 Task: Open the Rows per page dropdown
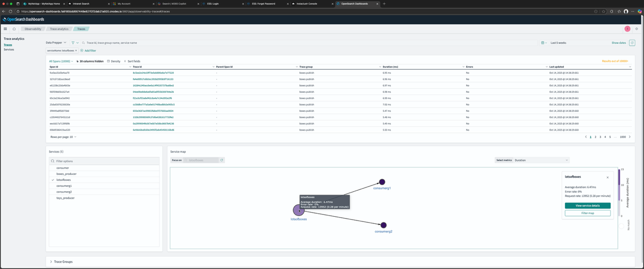[63, 137]
